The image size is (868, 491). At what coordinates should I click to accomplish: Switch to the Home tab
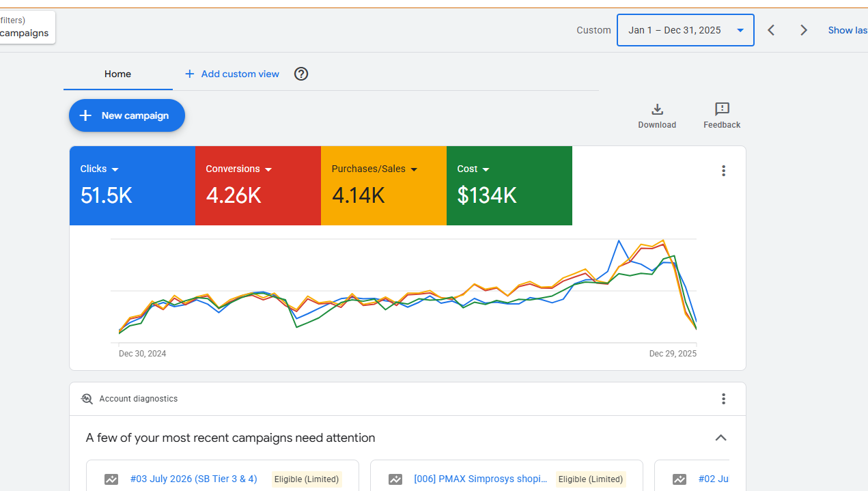117,74
